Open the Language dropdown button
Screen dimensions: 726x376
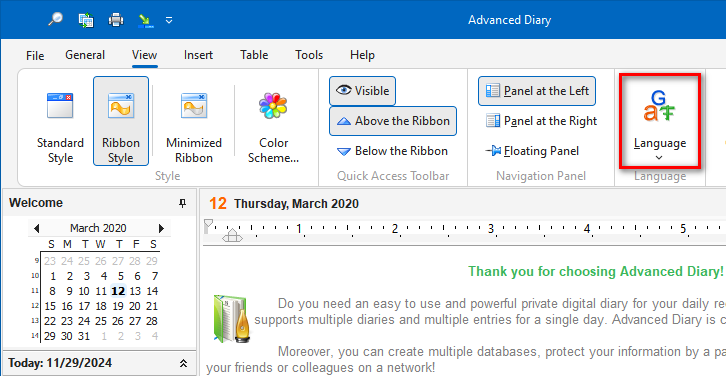point(660,121)
